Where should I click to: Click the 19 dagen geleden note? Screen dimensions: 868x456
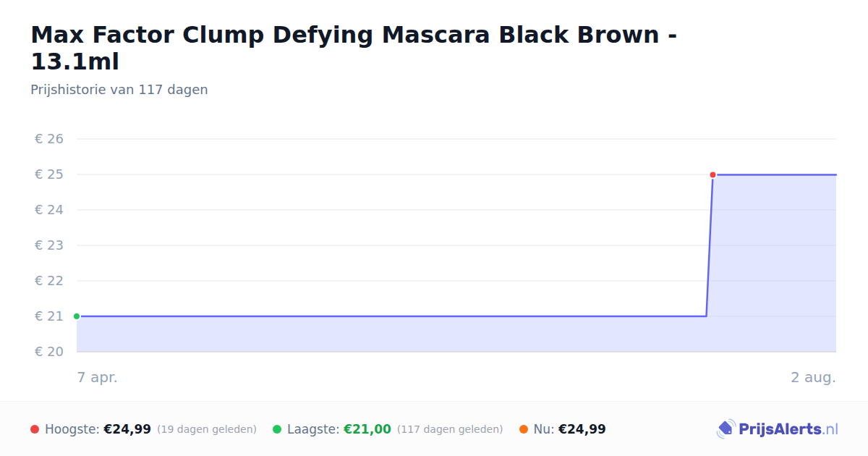207,429
